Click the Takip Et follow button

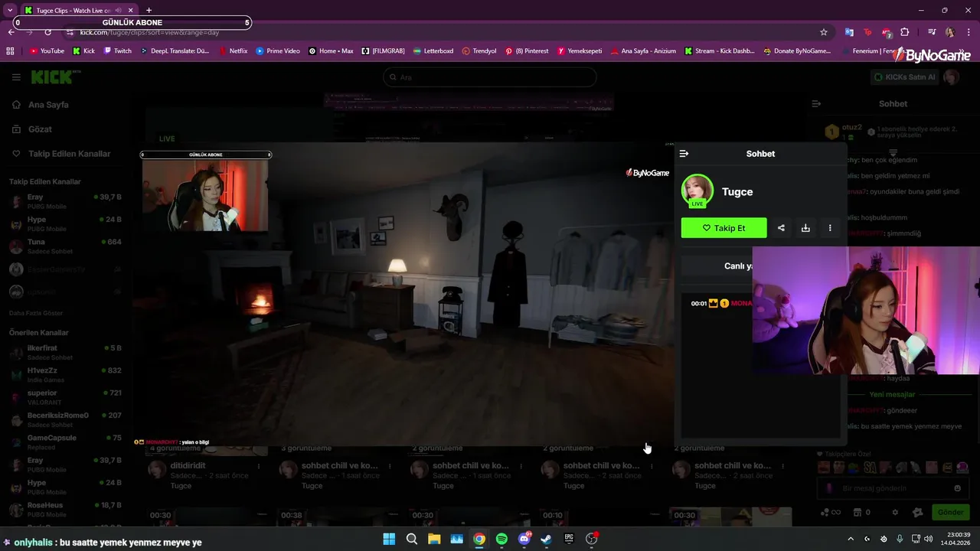point(724,228)
